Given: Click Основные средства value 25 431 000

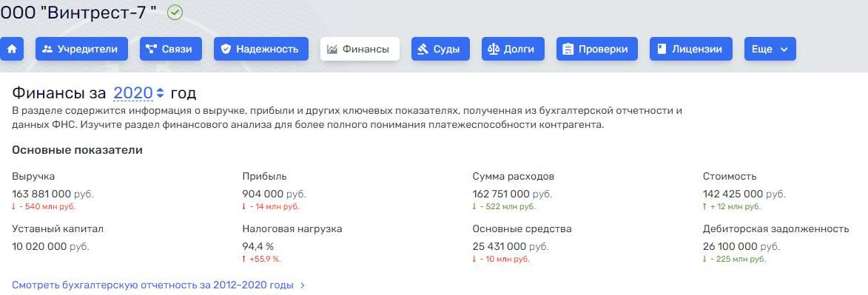Looking at the screenshot, I should point(499,247).
